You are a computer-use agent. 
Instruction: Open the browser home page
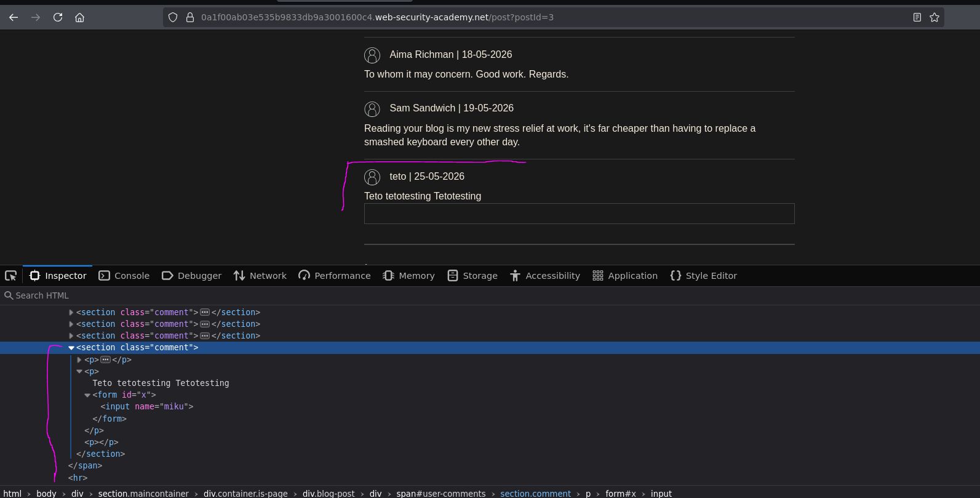point(79,17)
